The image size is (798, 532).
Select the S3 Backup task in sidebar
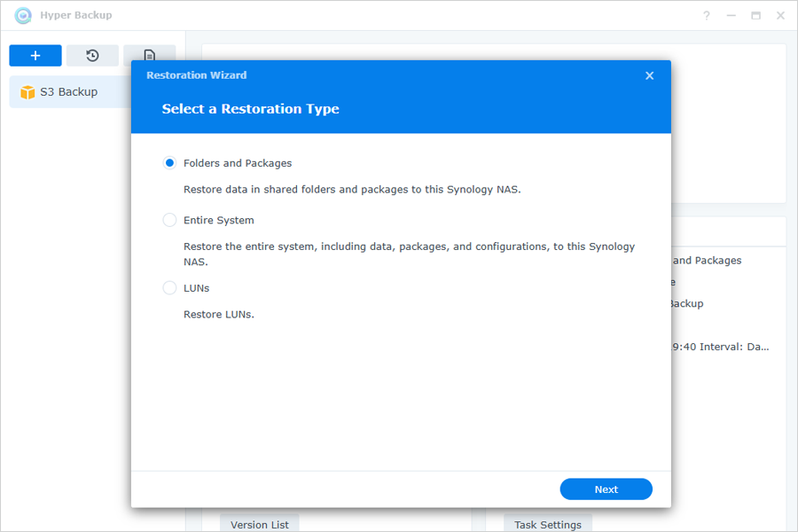(70, 92)
